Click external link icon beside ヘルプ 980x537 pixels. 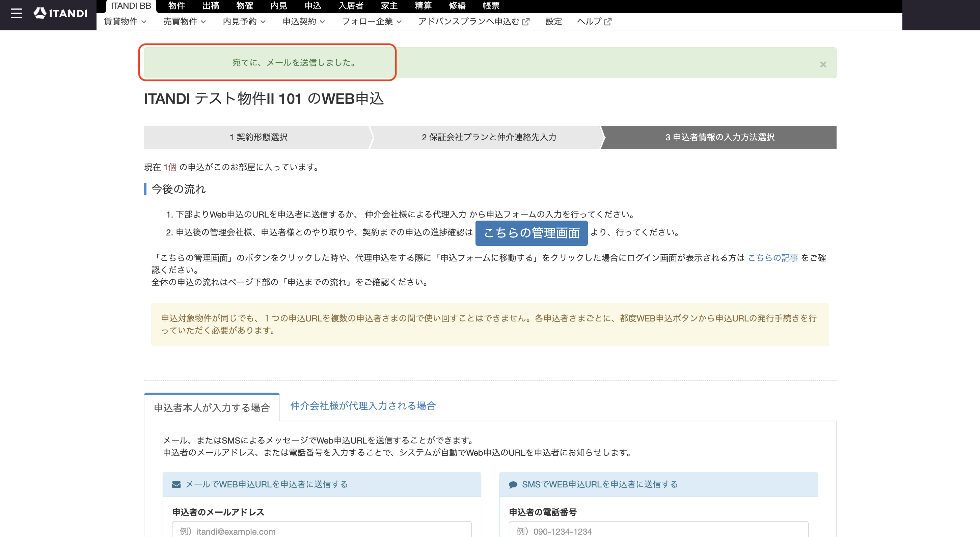point(608,22)
